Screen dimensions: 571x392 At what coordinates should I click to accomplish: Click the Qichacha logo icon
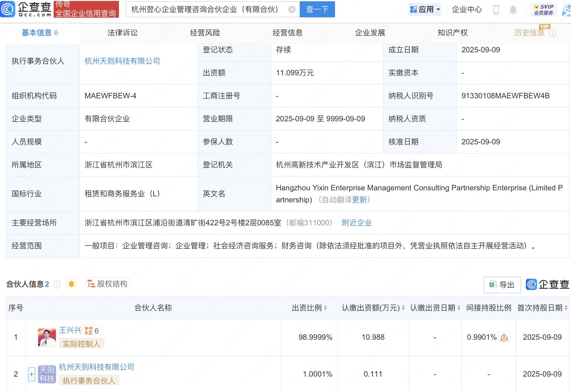(8, 9)
